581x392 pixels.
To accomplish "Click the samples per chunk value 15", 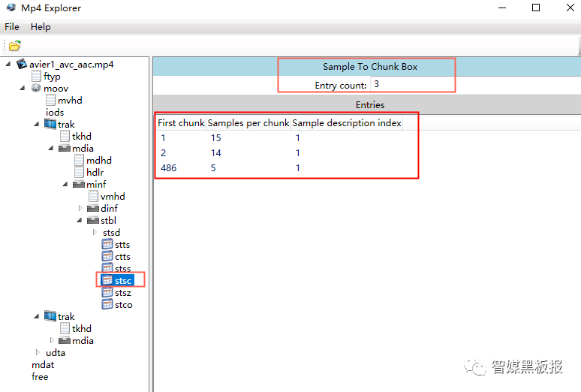I will point(216,138).
